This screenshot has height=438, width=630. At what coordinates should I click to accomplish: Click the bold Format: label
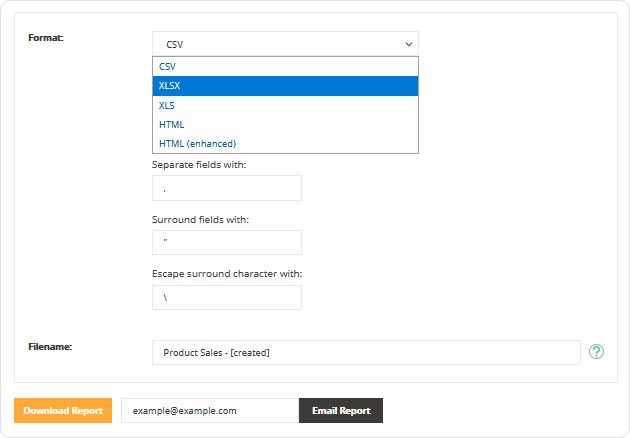pyautogui.click(x=46, y=38)
